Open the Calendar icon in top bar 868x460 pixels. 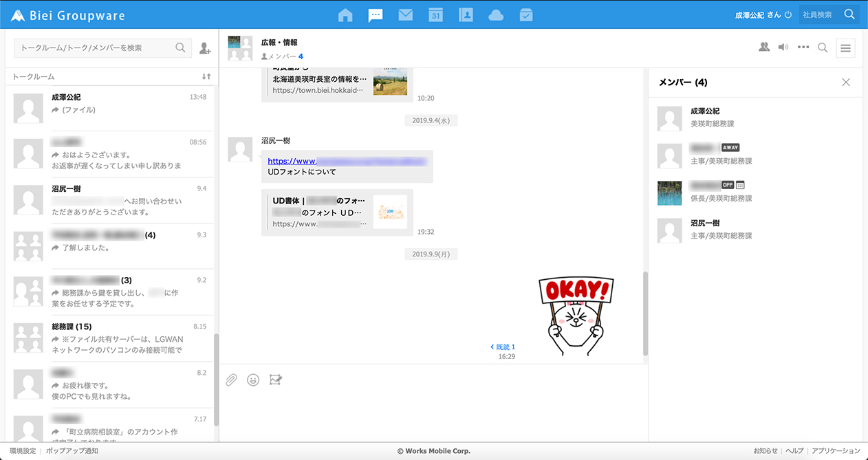(x=435, y=14)
